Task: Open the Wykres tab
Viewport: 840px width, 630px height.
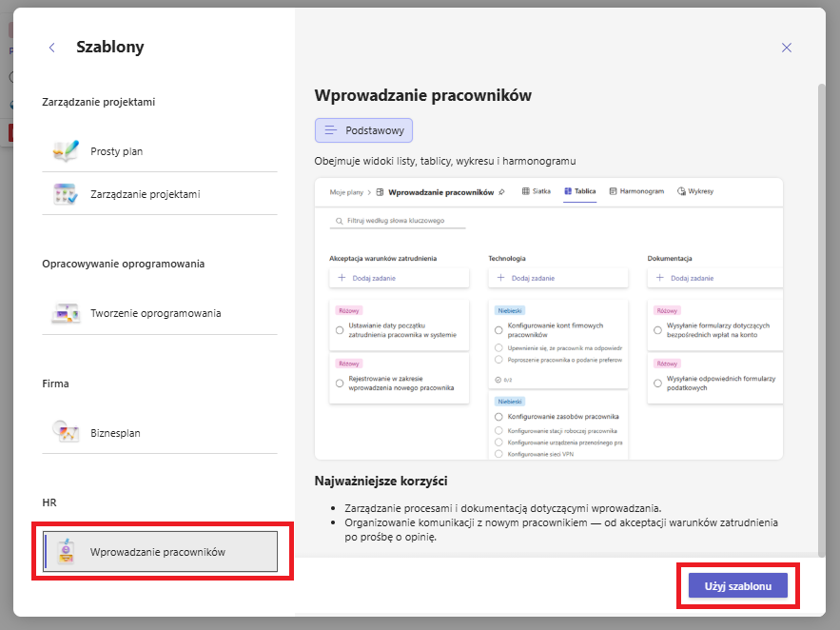Action: point(694,191)
